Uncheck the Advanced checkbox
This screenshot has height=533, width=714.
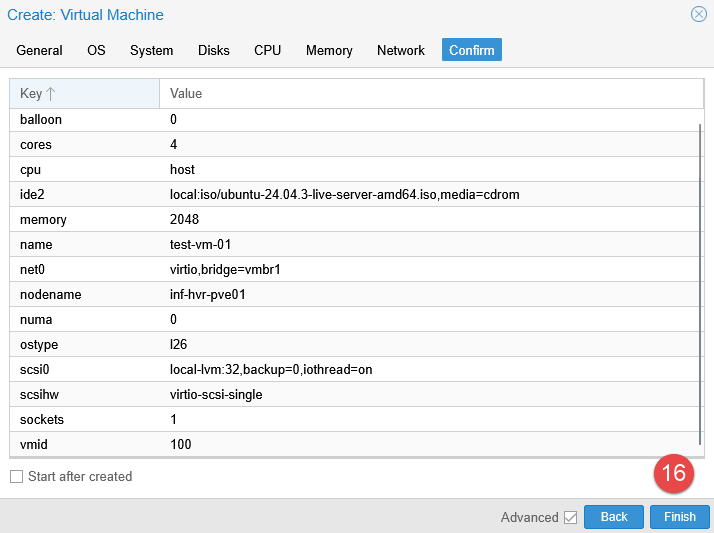point(571,517)
